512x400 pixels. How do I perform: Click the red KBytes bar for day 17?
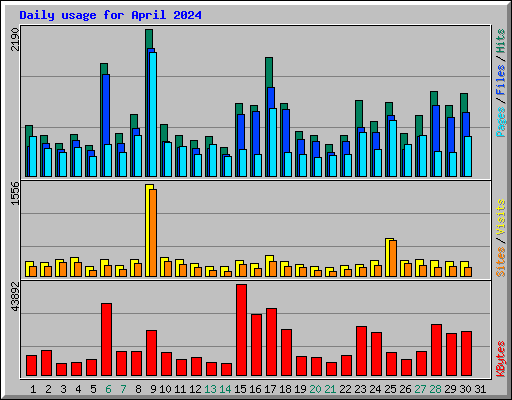click(x=272, y=342)
